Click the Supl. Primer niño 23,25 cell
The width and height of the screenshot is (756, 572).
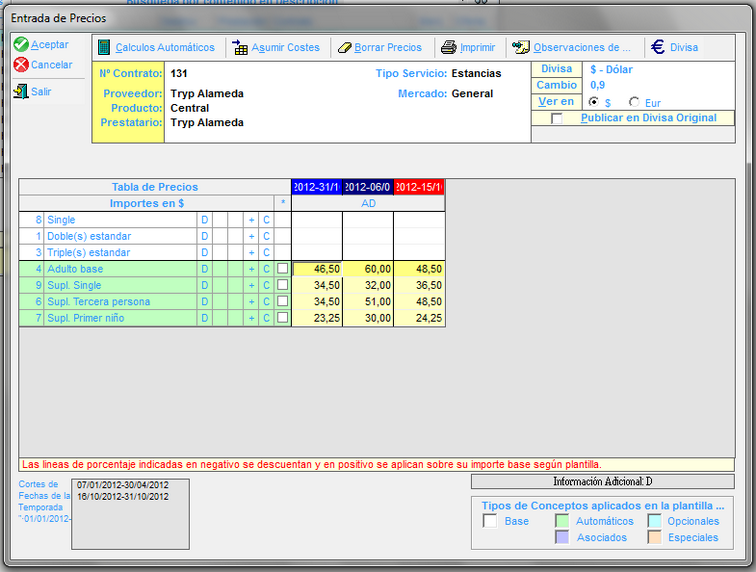point(317,318)
